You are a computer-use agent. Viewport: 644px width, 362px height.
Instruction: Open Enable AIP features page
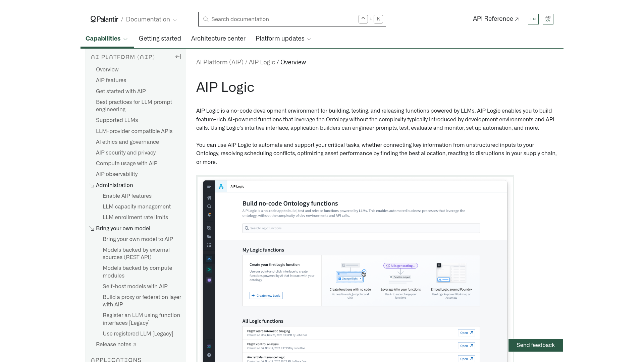[127, 196]
